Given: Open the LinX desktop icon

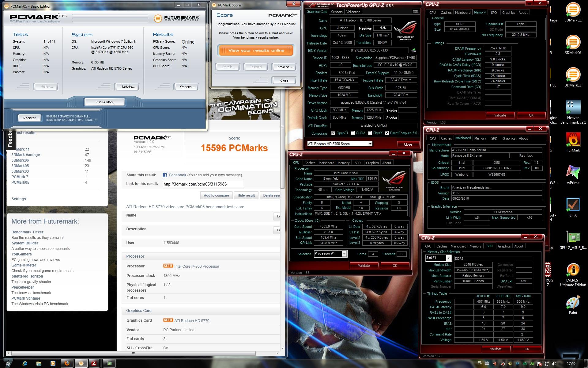Looking at the screenshot, I should coord(573,207).
